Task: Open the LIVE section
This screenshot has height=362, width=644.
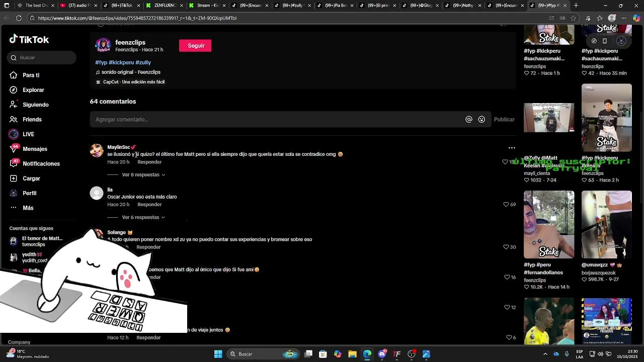Action: [x=28, y=134]
